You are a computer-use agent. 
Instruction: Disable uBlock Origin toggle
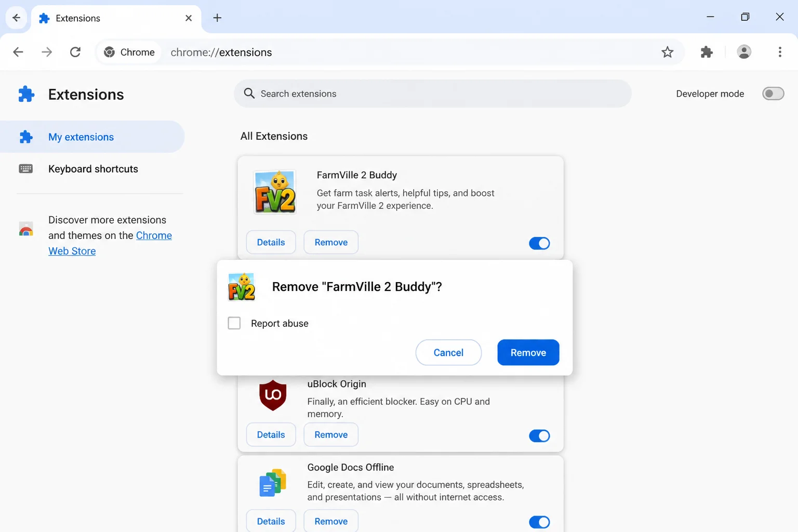point(539,436)
